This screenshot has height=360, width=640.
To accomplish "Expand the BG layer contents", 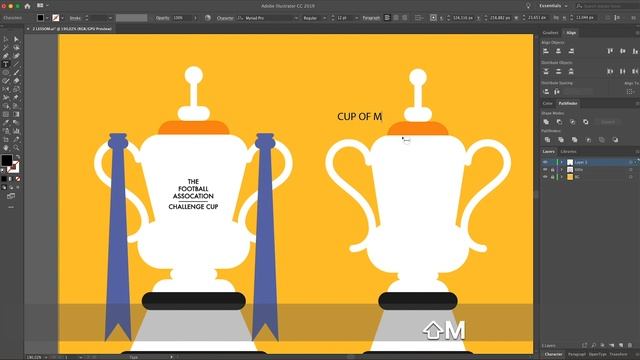I will pos(562,177).
